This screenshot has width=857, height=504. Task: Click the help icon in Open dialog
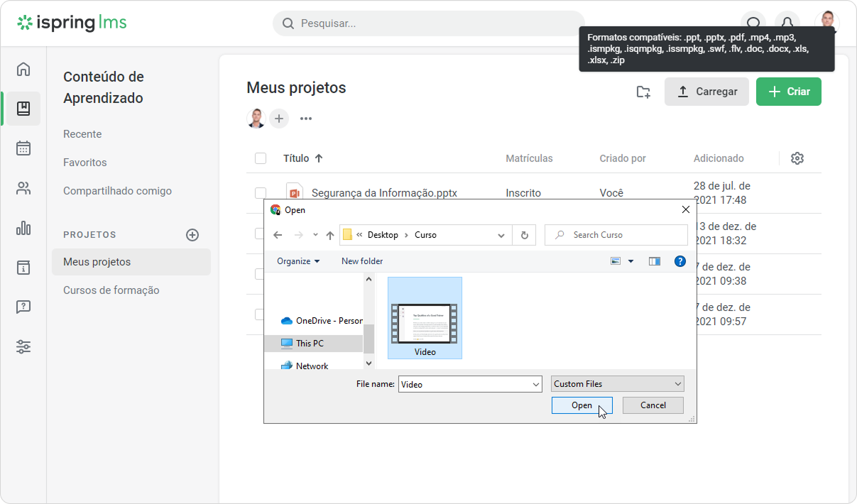(x=679, y=261)
